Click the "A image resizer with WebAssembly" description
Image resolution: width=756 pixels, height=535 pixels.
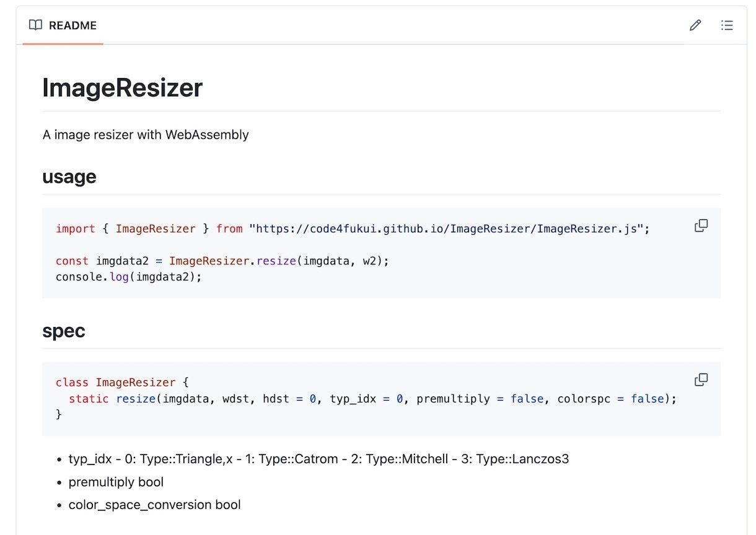point(146,134)
